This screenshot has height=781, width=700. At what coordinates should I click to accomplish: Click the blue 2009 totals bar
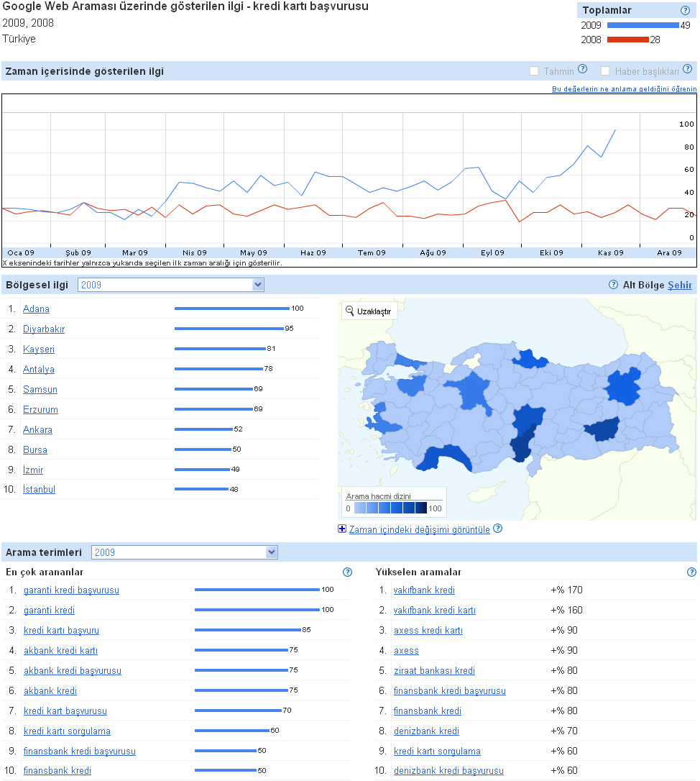click(x=643, y=25)
